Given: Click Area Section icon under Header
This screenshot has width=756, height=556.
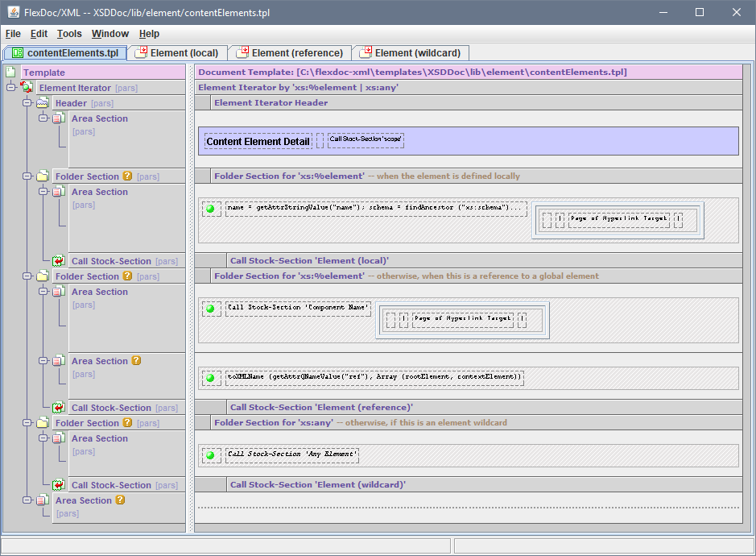Looking at the screenshot, I should [x=59, y=118].
